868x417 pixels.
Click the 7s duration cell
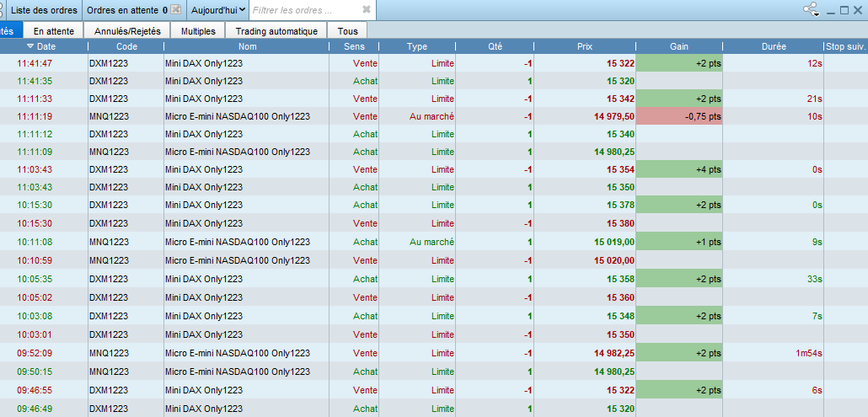pos(817,316)
